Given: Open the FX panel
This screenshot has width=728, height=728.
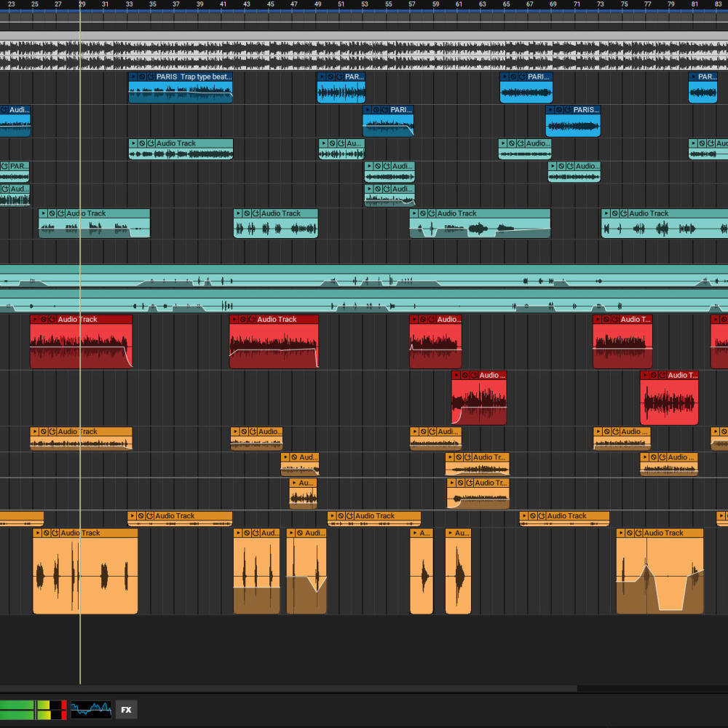Looking at the screenshot, I should pos(126,709).
